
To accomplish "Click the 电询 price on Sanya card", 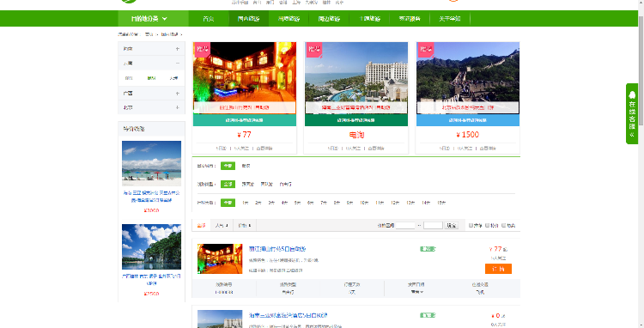I will (356, 135).
